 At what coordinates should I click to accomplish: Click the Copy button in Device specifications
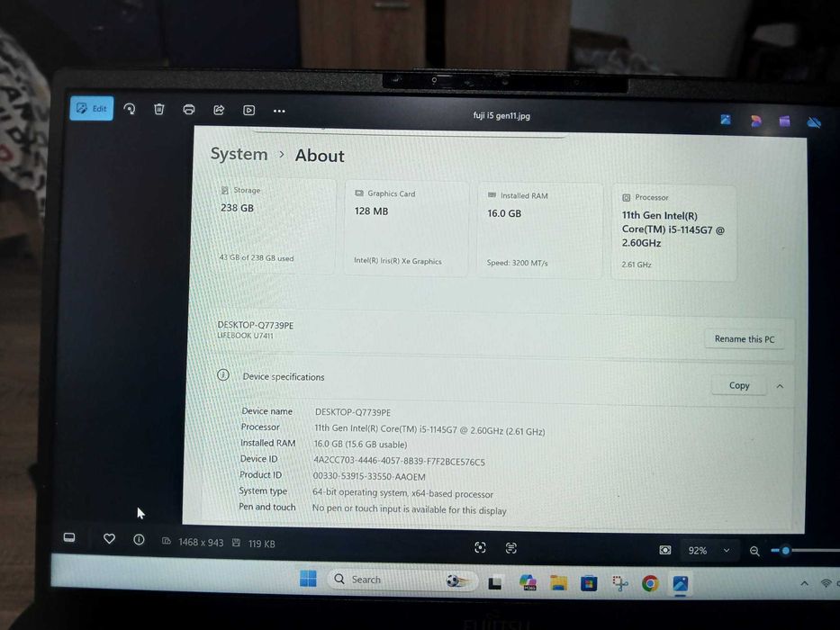[739, 385]
